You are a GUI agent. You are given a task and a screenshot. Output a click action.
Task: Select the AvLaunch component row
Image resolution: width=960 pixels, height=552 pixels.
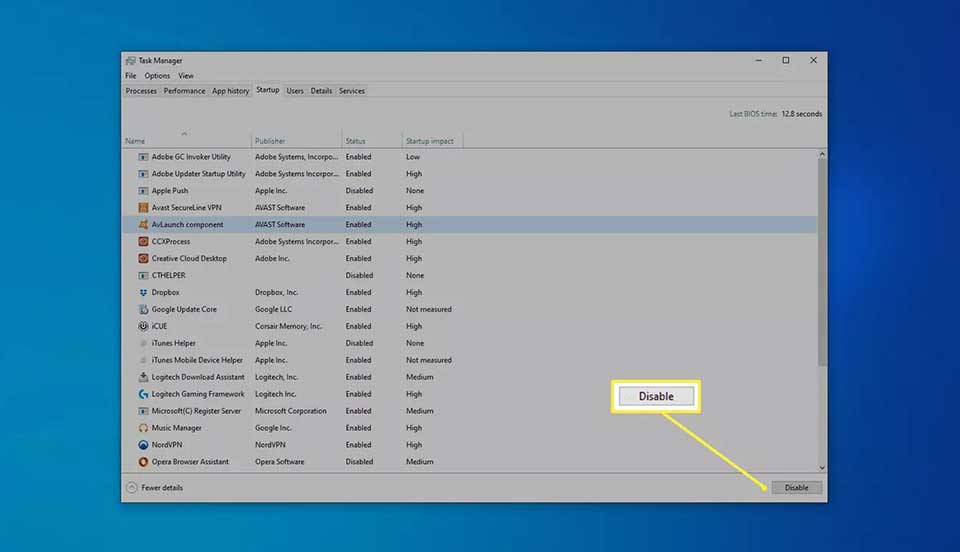[x=470, y=225]
